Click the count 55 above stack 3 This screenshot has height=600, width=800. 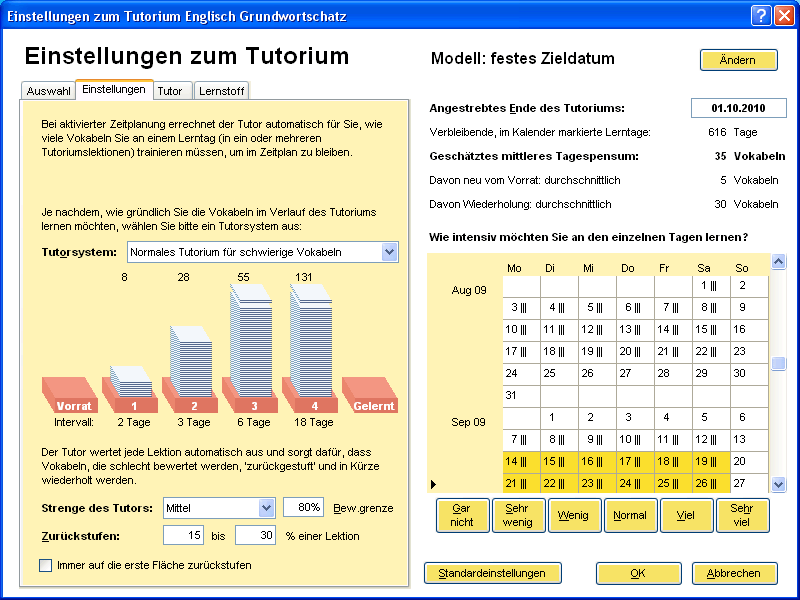pyautogui.click(x=243, y=277)
